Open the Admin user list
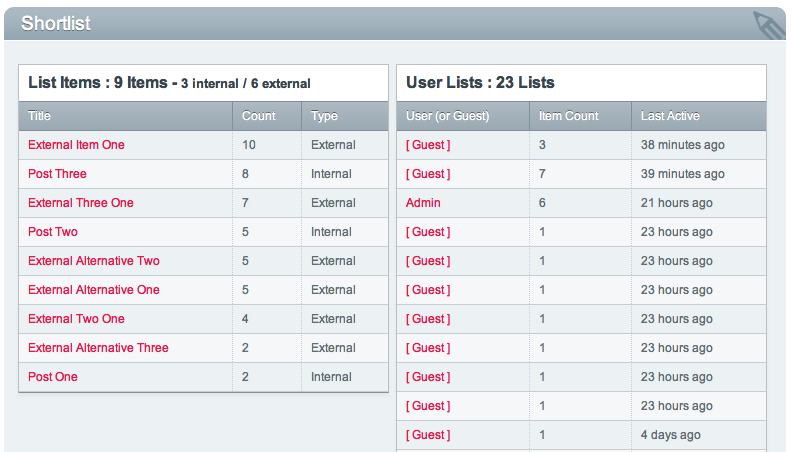 point(423,203)
